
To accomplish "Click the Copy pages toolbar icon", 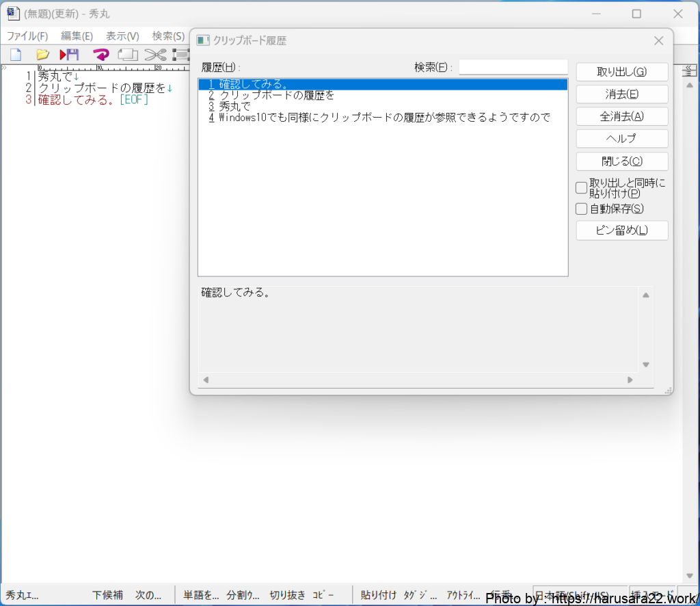I will point(128,55).
